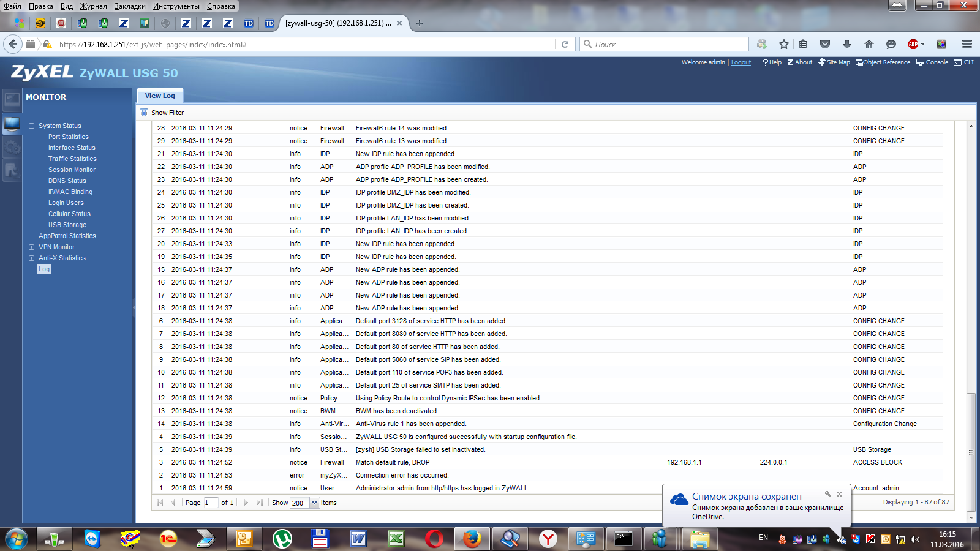Open Opera in the taskbar

[x=434, y=539]
